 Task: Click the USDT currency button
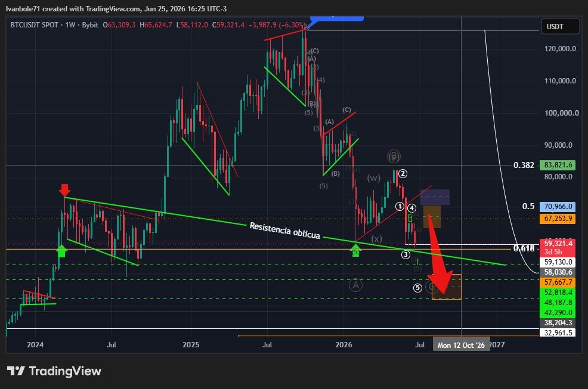[x=560, y=27]
